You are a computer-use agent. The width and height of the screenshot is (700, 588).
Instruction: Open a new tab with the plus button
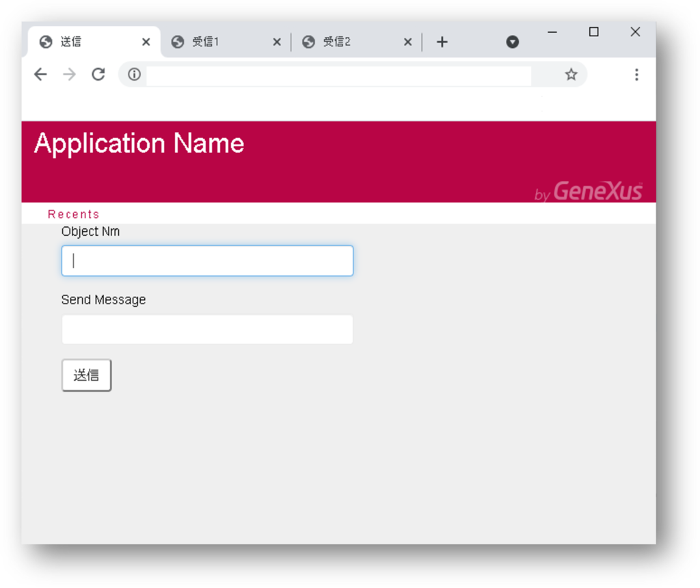442,42
